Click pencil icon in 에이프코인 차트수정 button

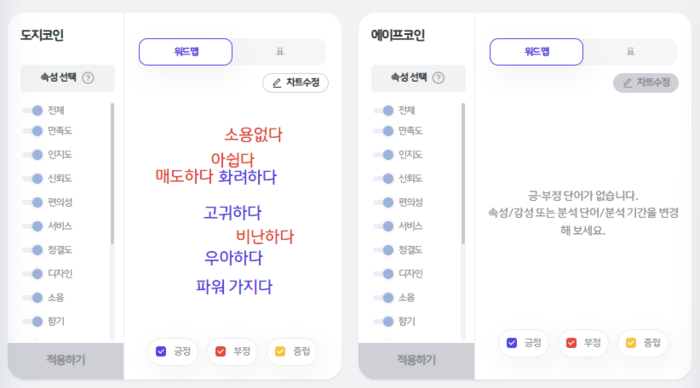pos(627,83)
